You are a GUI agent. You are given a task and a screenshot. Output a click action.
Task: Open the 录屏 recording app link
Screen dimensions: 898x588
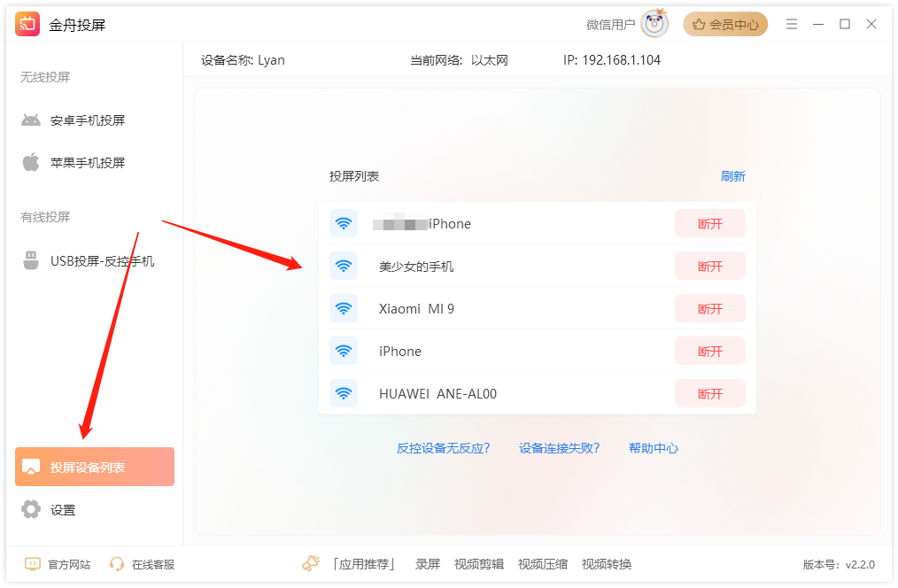[428, 564]
